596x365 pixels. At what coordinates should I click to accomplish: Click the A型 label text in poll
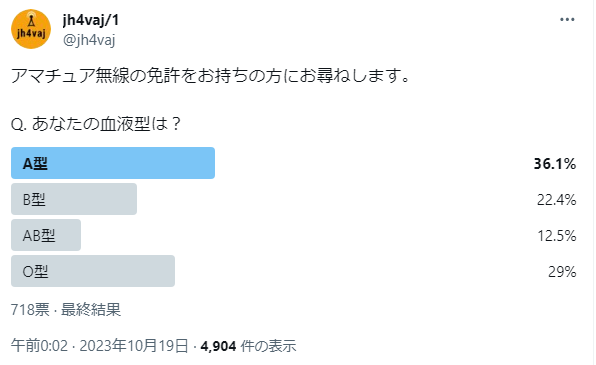click(x=35, y=164)
